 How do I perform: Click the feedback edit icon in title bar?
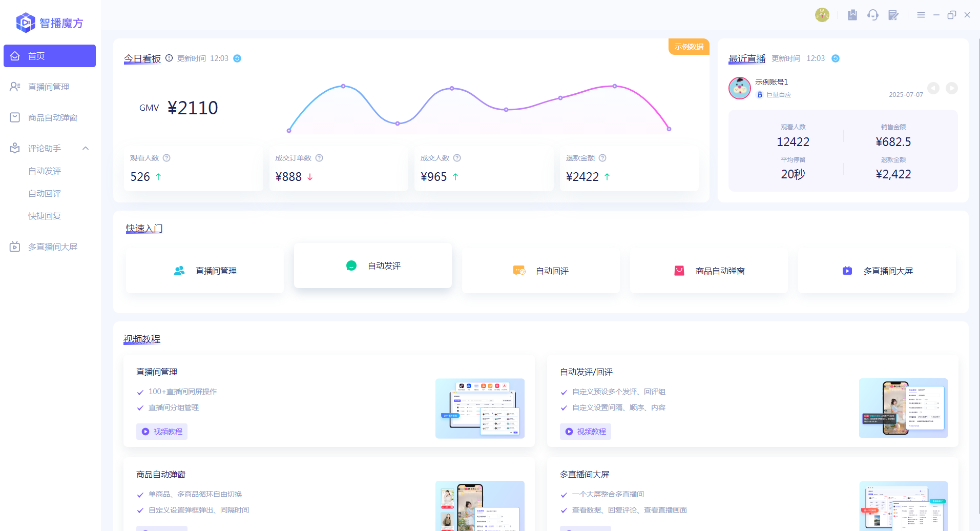point(893,15)
